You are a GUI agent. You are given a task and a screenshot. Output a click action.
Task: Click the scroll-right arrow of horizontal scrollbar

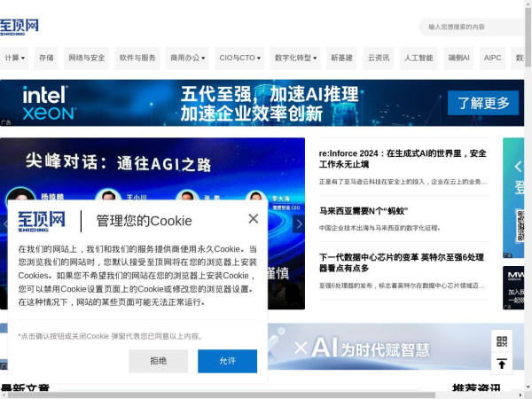point(520,395)
